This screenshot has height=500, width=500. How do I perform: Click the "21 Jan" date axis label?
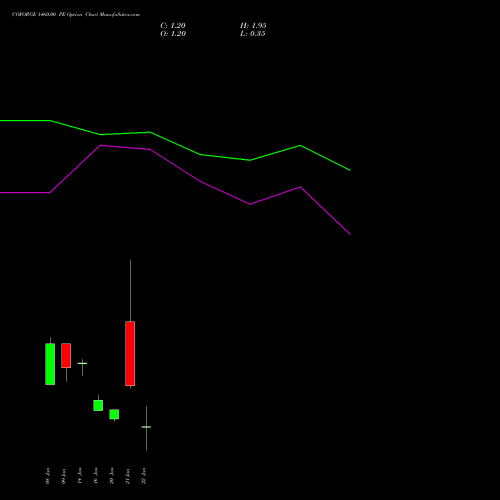[128, 476]
